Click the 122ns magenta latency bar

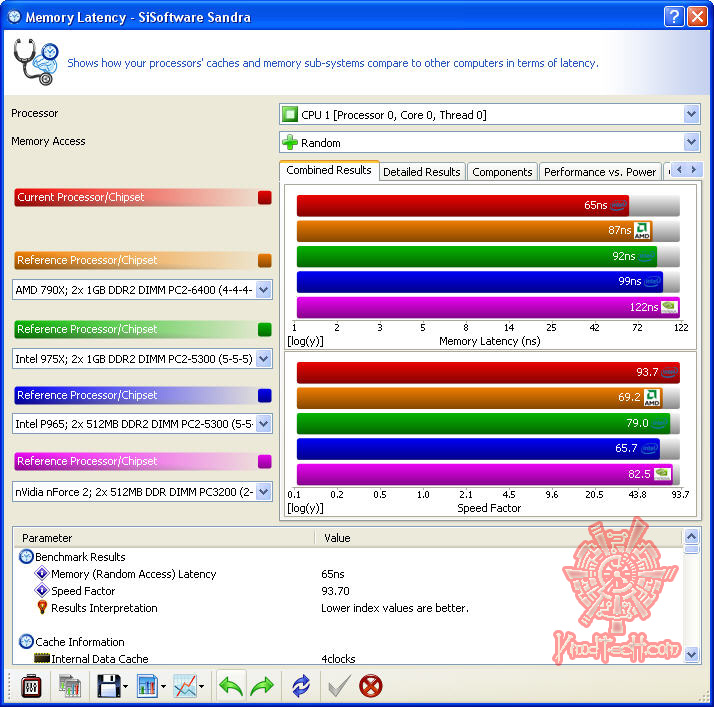click(x=488, y=307)
